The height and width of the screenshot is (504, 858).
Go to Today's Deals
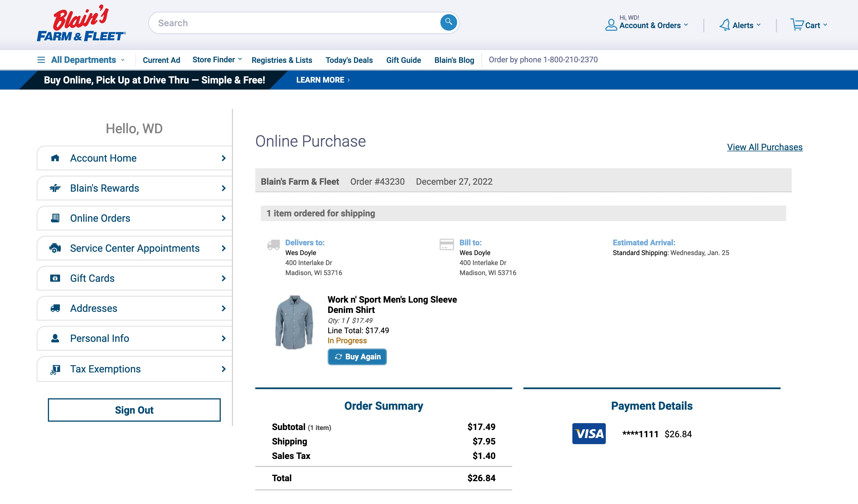coord(349,60)
